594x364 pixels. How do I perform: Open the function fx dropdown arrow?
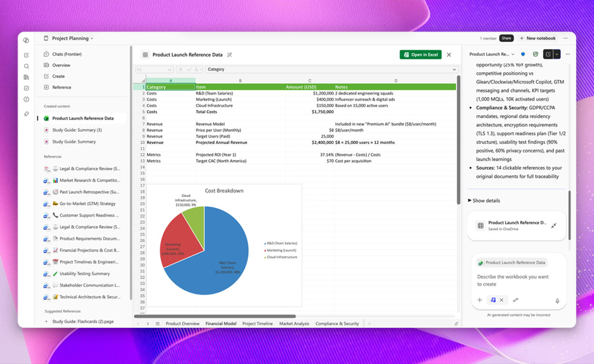coord(201,70)
